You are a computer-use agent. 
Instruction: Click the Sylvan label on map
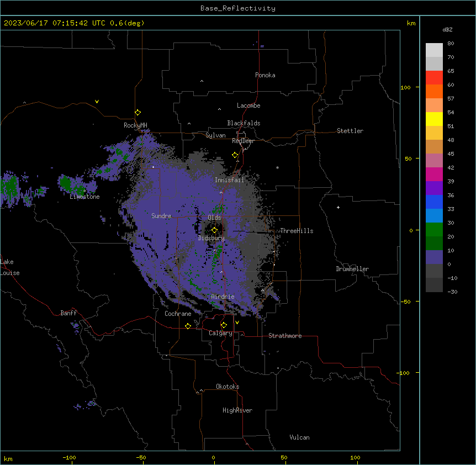215,135
